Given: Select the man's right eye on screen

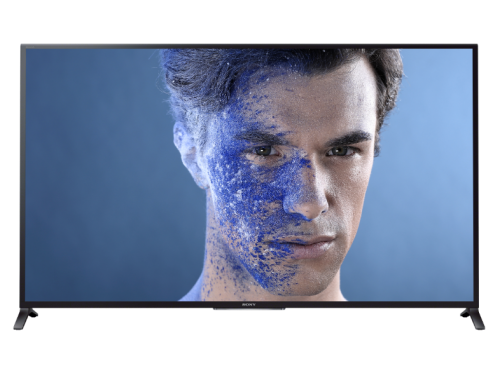Looking at the screenshot, I should [265, 151].
